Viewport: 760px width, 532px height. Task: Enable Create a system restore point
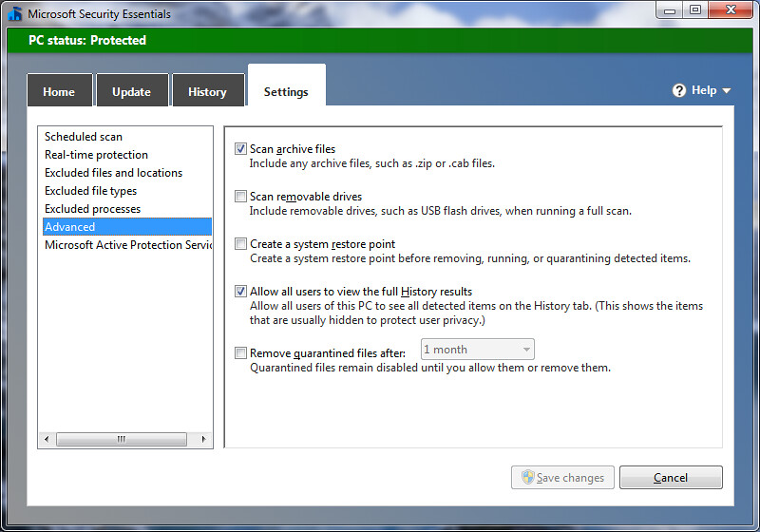click(240, 244)
